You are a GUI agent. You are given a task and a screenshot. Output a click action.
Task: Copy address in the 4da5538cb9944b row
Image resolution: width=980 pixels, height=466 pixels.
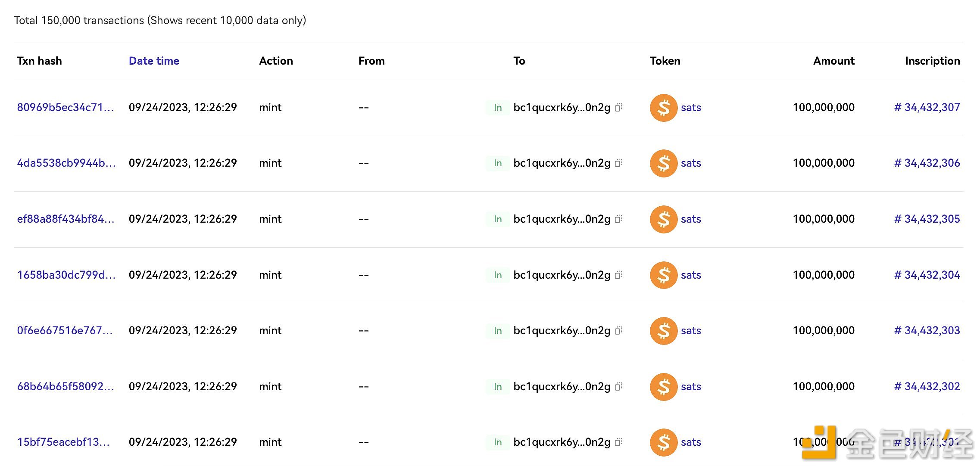coord(619,163)
